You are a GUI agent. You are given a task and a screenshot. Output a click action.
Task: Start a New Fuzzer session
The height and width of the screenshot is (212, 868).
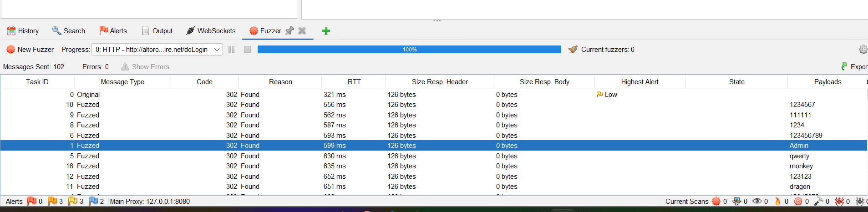click(30, 50)
